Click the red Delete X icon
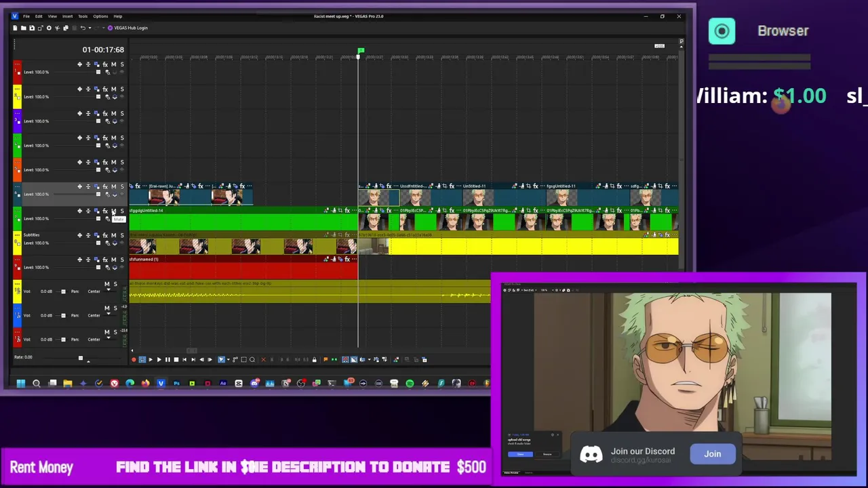Viewport: 868px width, 488px height. pos(264,360)
